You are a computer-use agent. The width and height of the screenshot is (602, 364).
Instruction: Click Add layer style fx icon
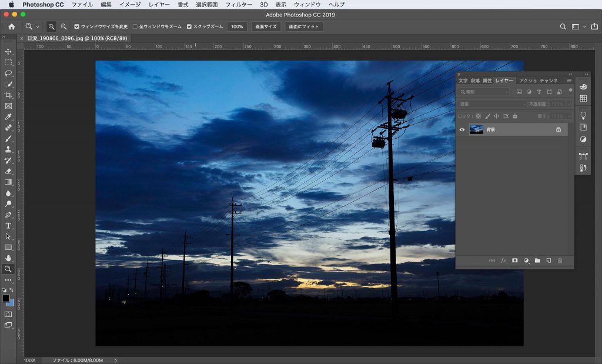503,261
